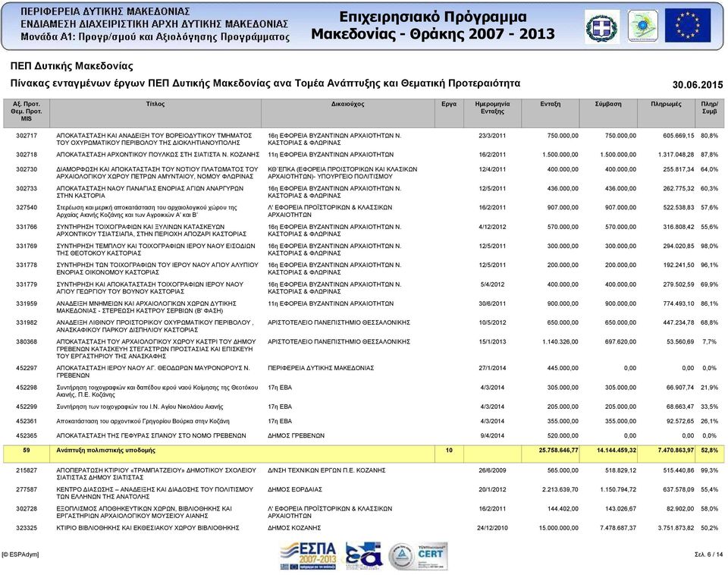Image resolution: width=728 pixels, height=575 pixels.
Task: Click the date 23/3/2011
Action: (492, 136)
